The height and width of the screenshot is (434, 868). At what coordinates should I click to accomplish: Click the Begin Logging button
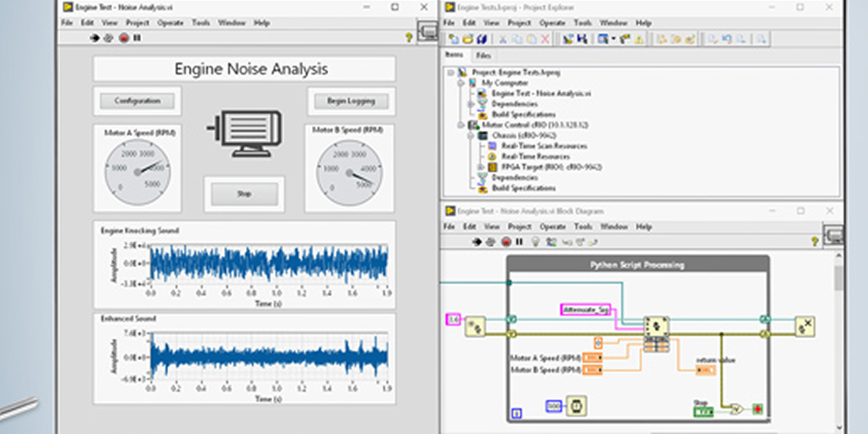click(x=350, y=100)
